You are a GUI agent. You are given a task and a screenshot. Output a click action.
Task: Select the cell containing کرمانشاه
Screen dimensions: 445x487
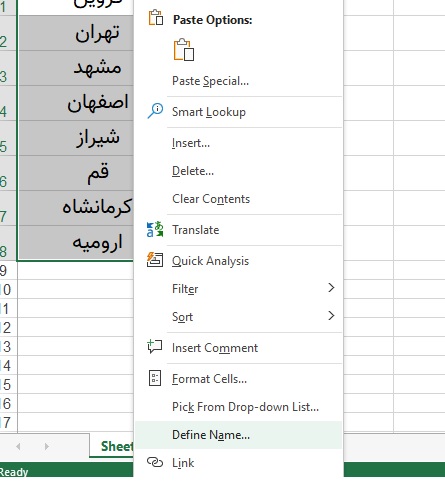[x=76, y=208]
